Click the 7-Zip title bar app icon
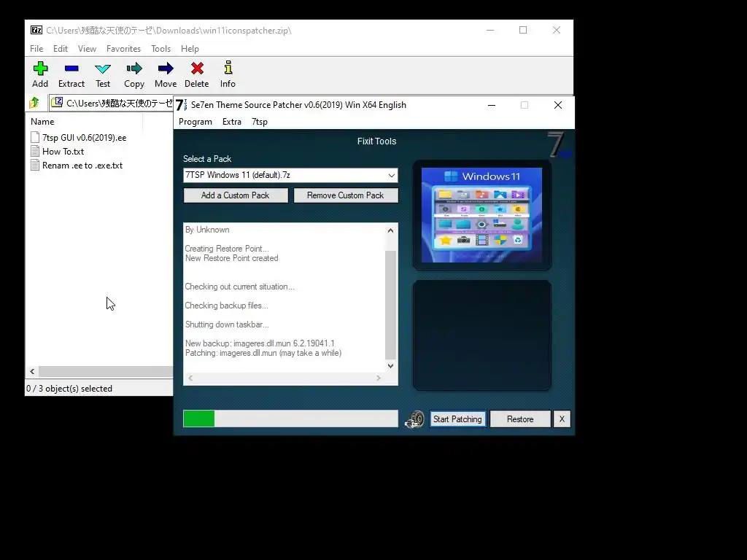Screen dimensions: 747x560 [36, 30]
